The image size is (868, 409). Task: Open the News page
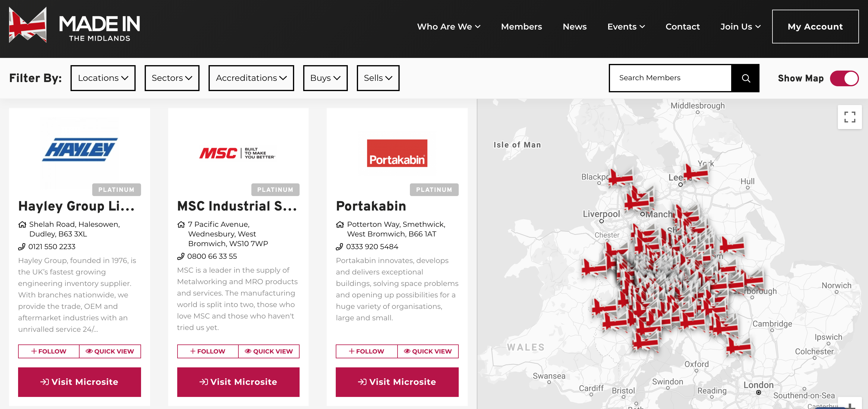(x=574, y=27)
